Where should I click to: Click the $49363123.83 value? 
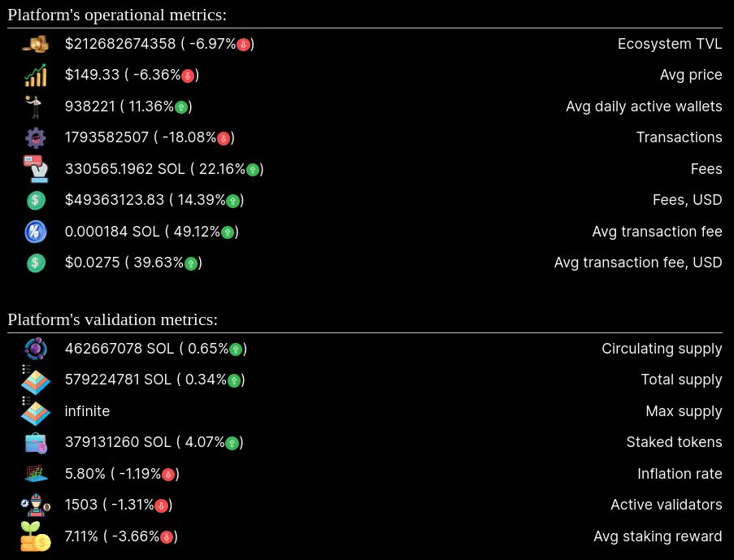click(x=115, y=201)
